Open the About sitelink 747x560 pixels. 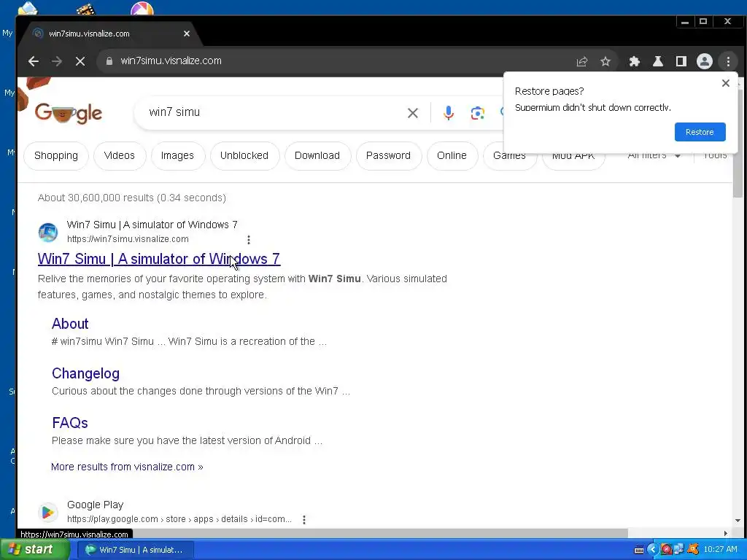pyautogui.click(x=70, y=324)
